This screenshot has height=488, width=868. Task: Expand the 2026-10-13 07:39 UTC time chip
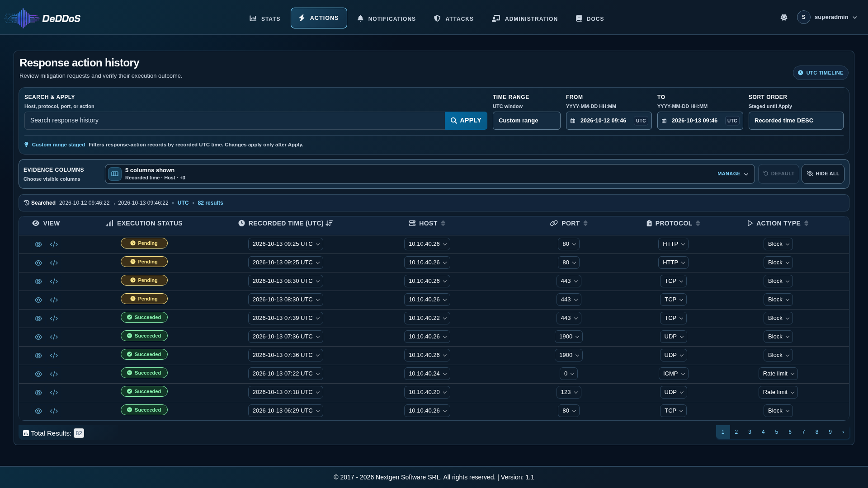pyautogui.click(x=286, y=318)
